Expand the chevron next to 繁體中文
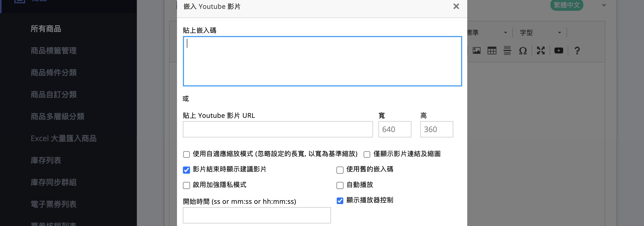Viewport: 644px width, 226px height. (x=604, y=5)
